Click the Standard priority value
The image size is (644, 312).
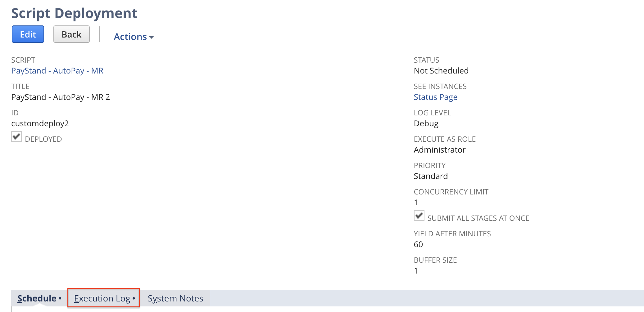tap(431, 176)
